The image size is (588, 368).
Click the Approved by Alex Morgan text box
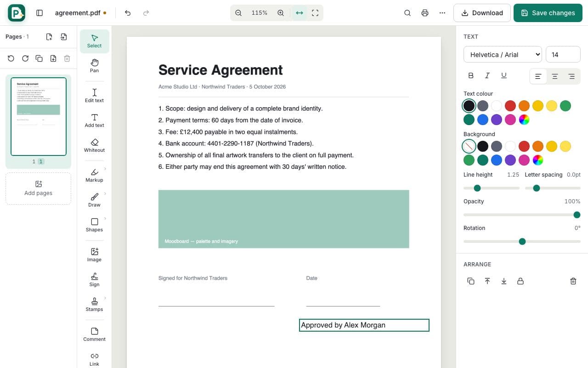click(364, 325)
